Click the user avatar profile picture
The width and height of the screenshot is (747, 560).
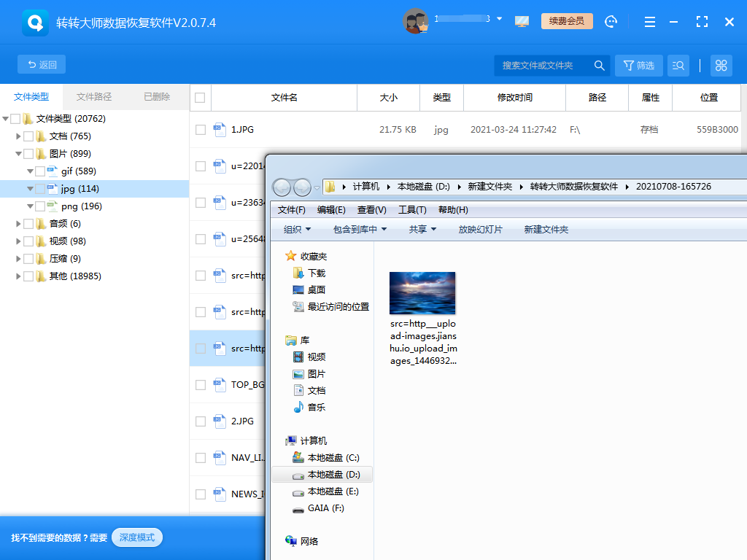coord(415,21)
